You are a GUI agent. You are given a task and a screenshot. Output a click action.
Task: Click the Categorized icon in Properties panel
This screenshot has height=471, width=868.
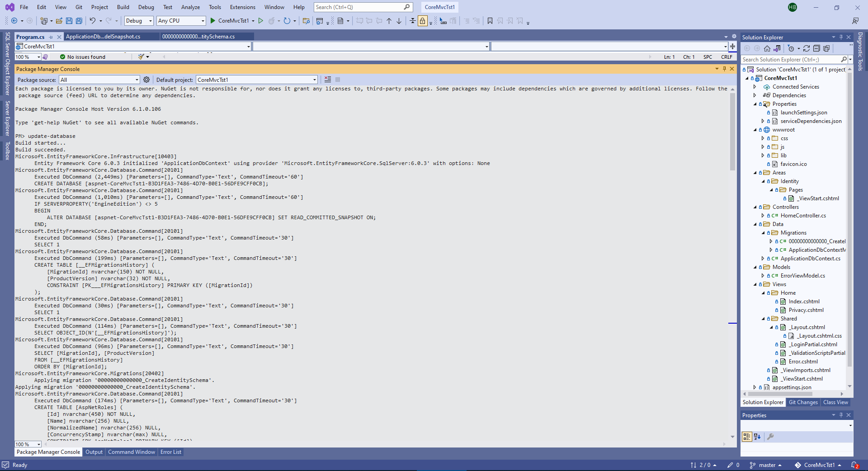[x=747, y=437]
